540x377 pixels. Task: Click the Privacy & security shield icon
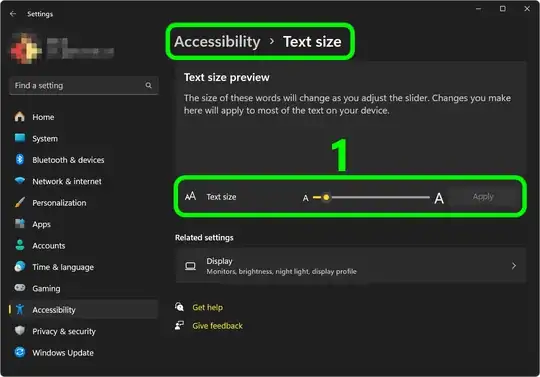coord(20,331)
